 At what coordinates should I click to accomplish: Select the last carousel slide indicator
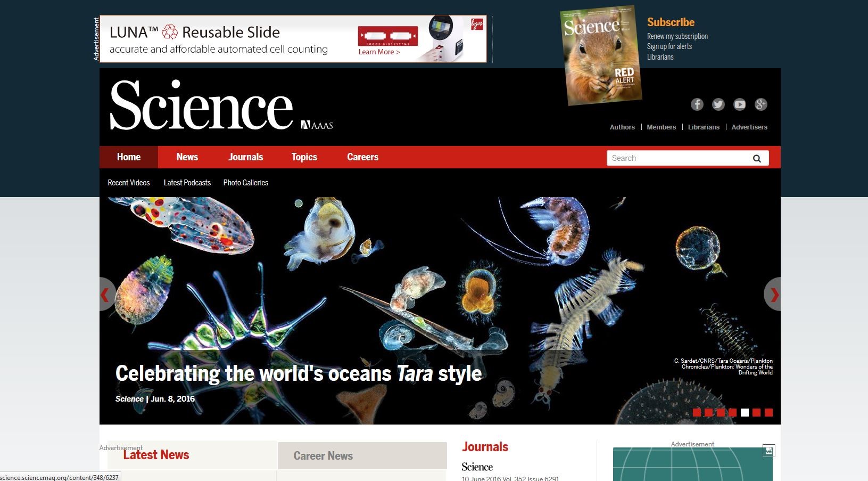tap(768, 412)
